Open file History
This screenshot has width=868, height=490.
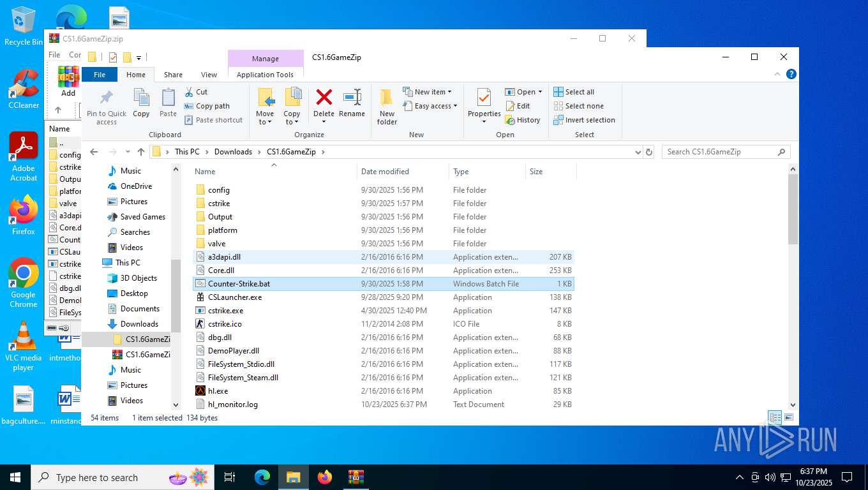click(523, 120)
